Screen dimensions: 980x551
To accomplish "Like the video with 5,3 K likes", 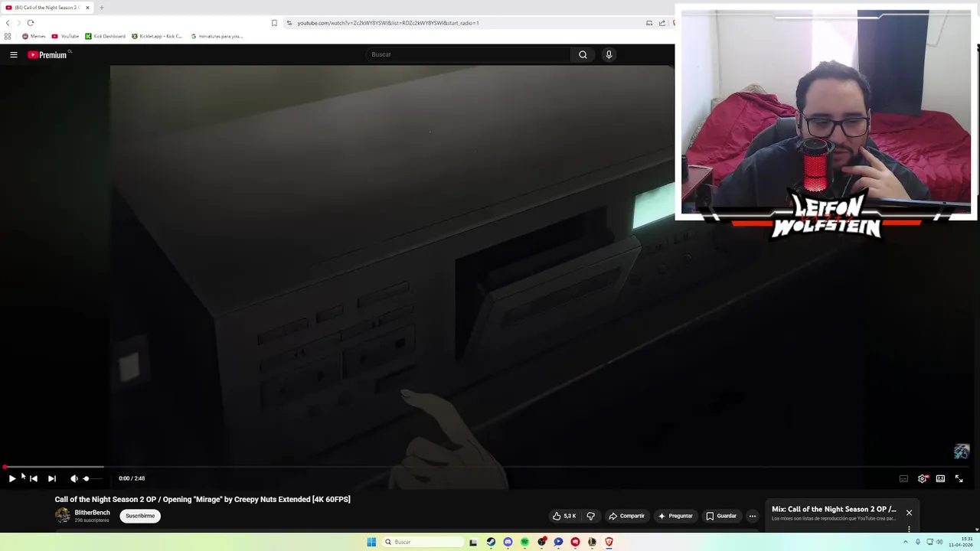I will point(564,516).
